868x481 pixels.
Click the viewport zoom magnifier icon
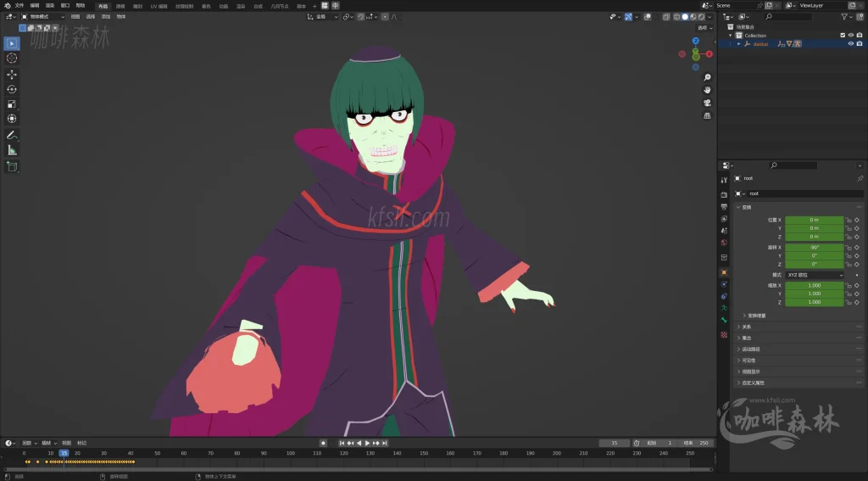click(707, 77)
